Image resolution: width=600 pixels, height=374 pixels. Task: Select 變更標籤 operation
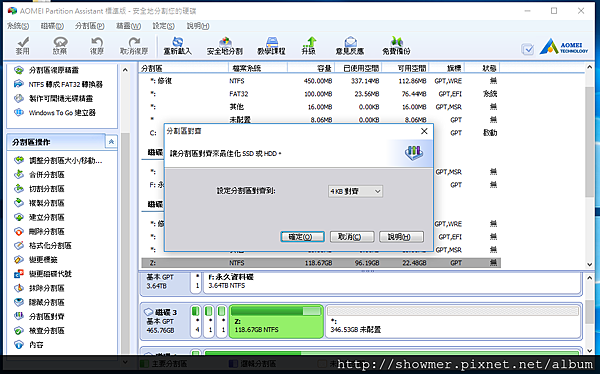pyautogui.click(x=36, y=260)
